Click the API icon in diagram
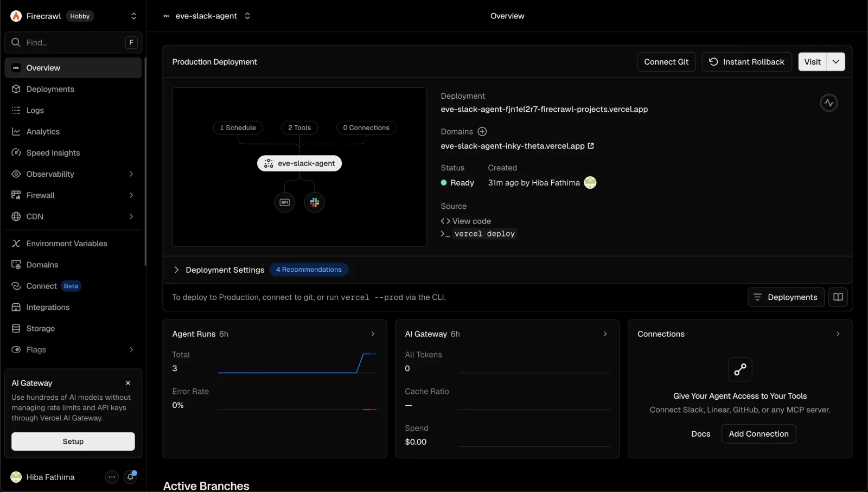This screenshot has height=492, width=868. 285,202
